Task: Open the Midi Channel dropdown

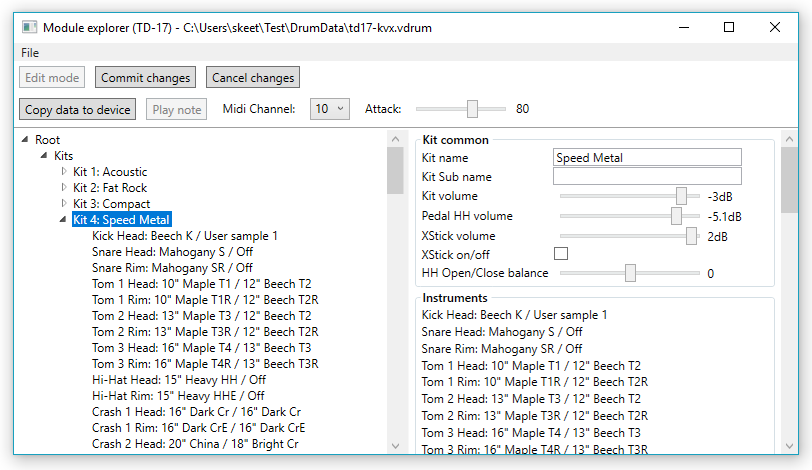Action: (x=330, y=109)
